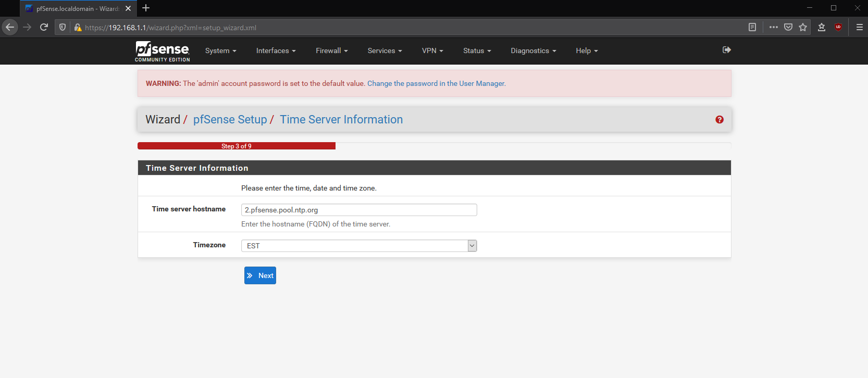This screenshot has width=868, height=378.
Task: Click the insecure connection padlock icon
Action: [78, 28]
